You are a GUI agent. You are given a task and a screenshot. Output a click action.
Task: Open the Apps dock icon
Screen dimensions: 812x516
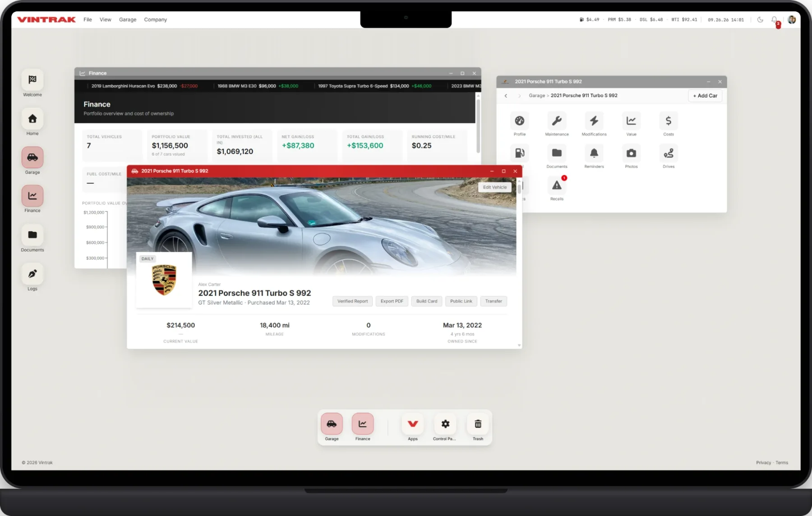pyautogui.click(x=413, y=424)
